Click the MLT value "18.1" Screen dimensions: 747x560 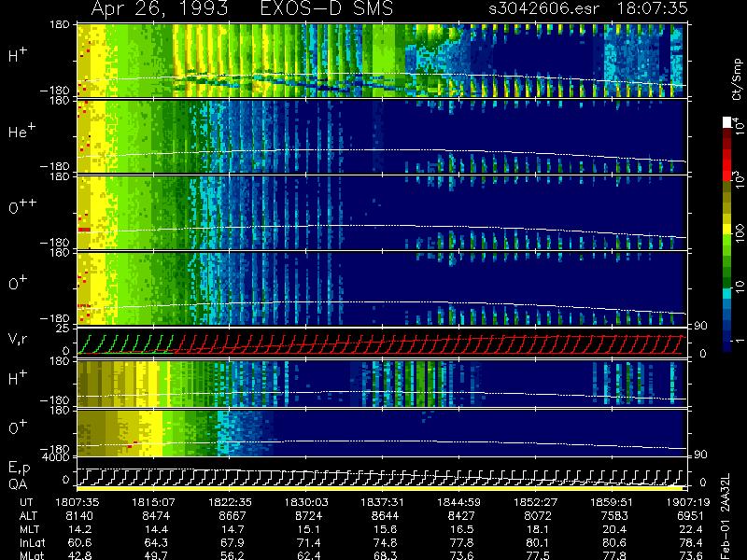540,529
